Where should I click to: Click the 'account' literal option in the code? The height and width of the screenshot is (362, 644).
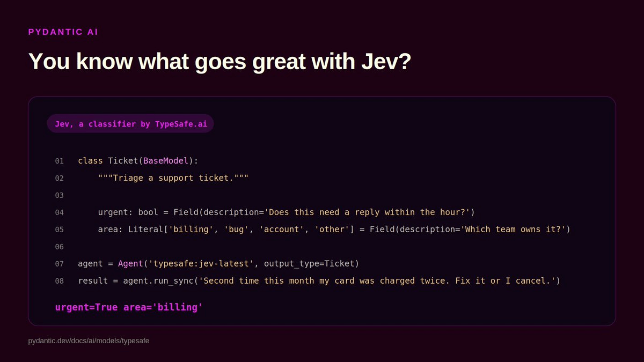coord(282,230)
